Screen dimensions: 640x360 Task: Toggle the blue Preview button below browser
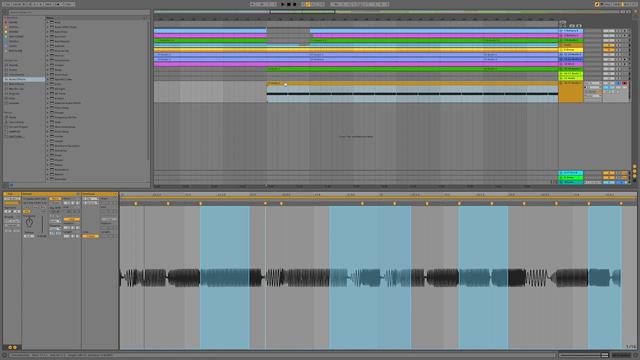[x=11, y=185]
